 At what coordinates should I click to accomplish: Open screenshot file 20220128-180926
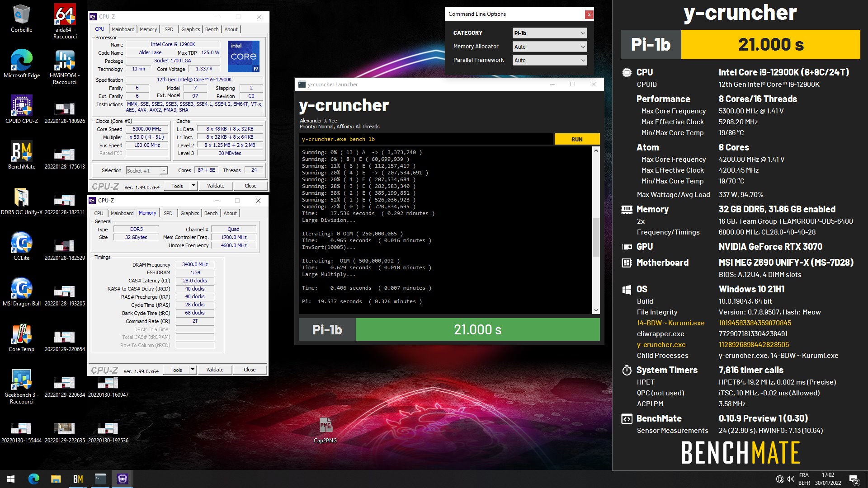coord(65,113)
